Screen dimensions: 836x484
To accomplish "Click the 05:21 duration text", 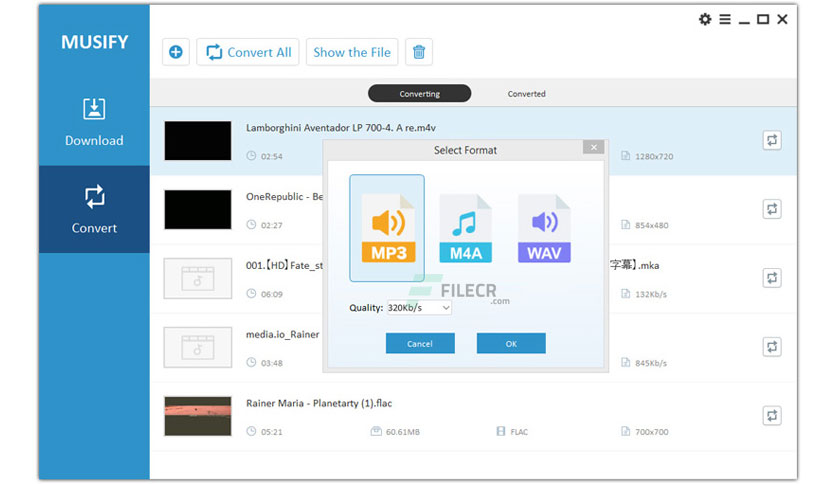I will [x=271, y=432].
